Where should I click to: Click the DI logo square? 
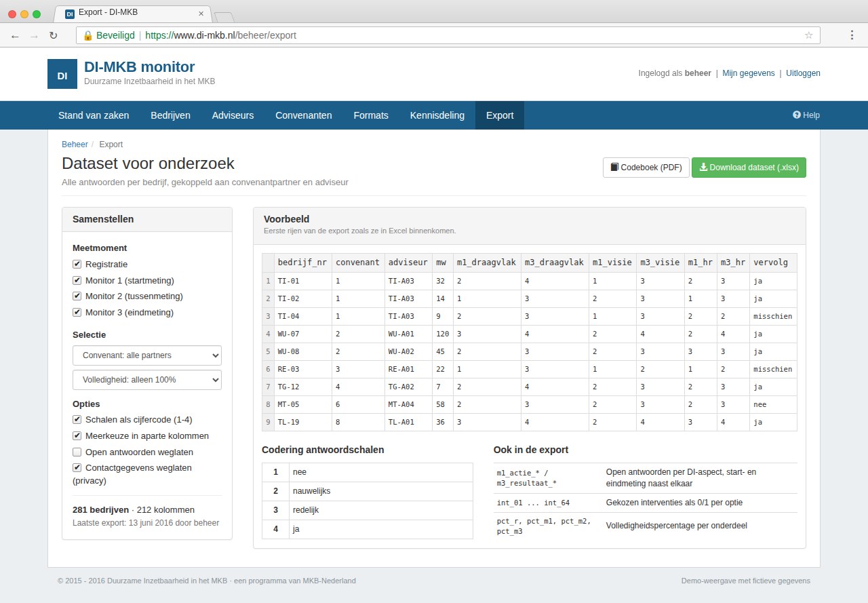coord(62,74)
